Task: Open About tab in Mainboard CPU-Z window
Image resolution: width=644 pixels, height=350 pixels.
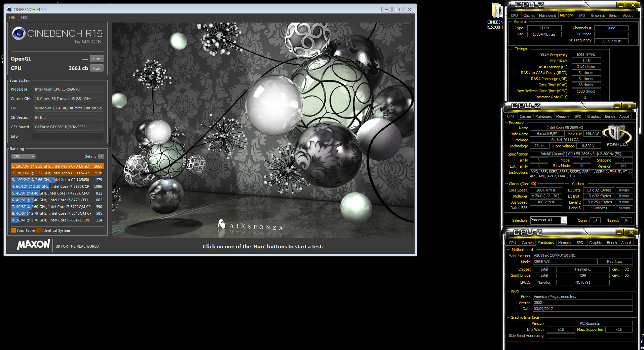Action: 626,243
